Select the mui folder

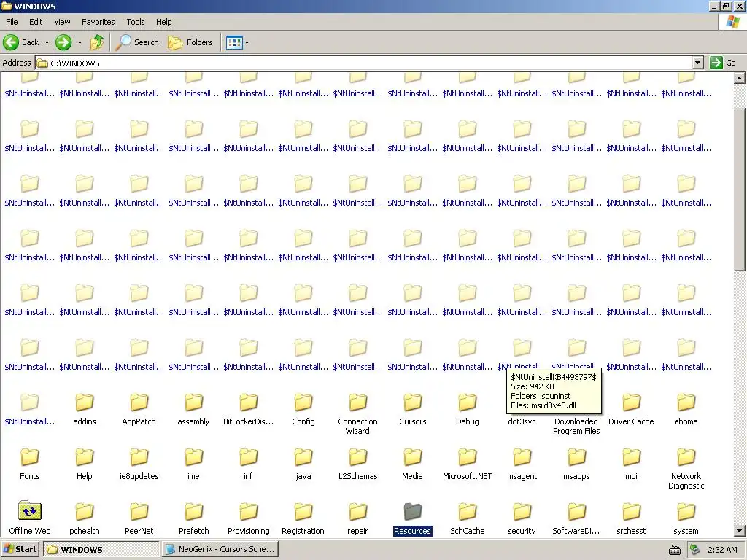[631, 464]
